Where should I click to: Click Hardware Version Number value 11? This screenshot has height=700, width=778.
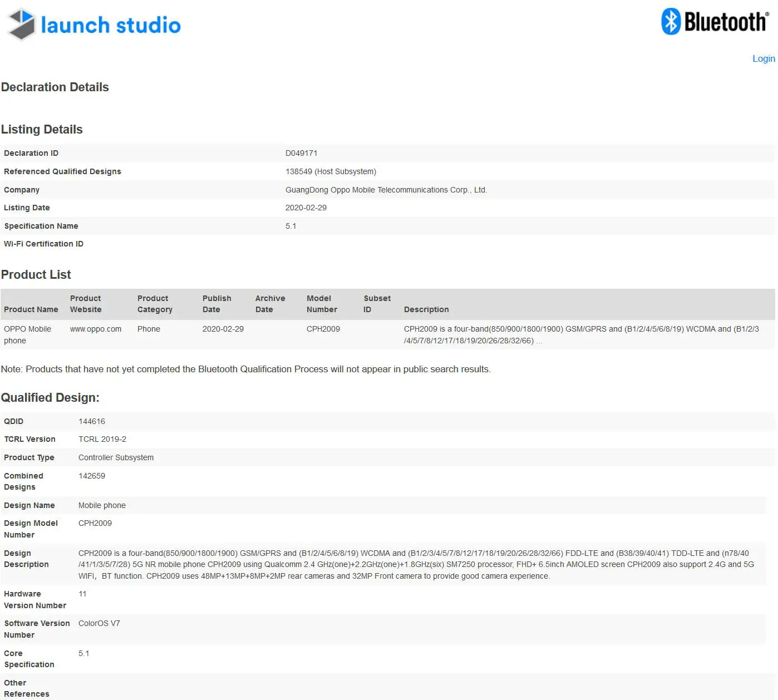click(82, 594)
